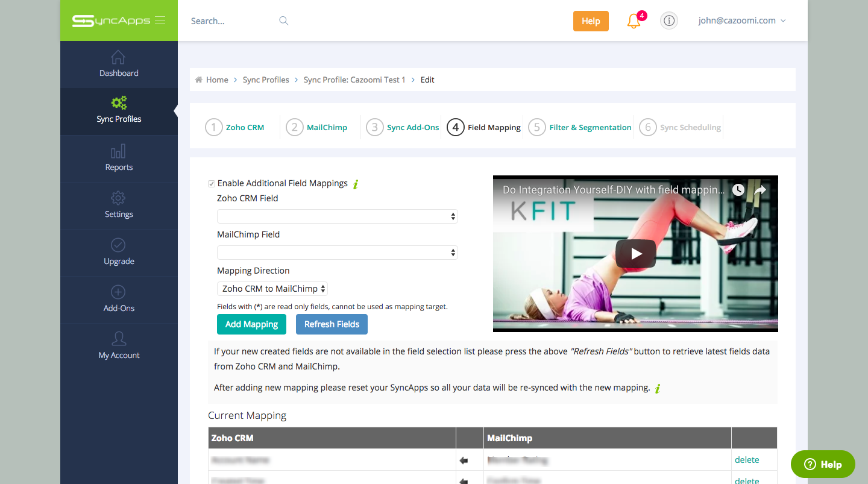Click info icon after reset SyncApps note
Viewport: 868px width, 484px height.
tap(658, 388)
